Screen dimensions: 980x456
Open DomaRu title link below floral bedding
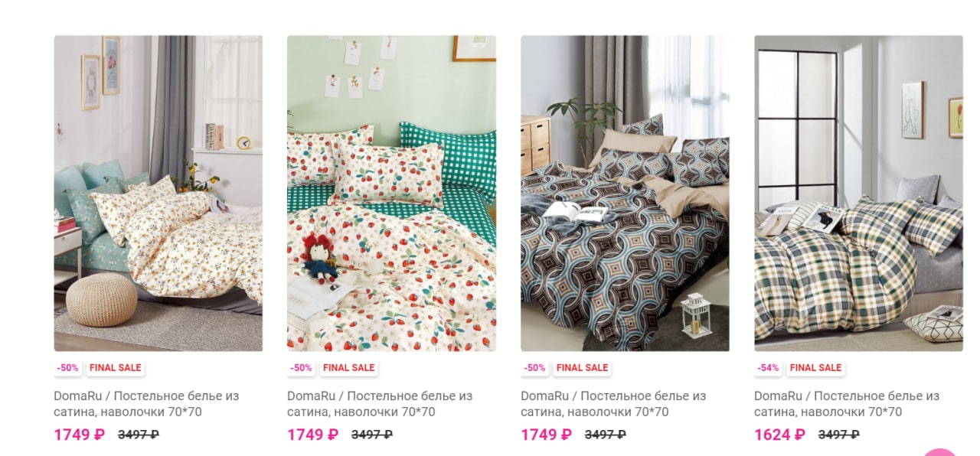[146, 404]
